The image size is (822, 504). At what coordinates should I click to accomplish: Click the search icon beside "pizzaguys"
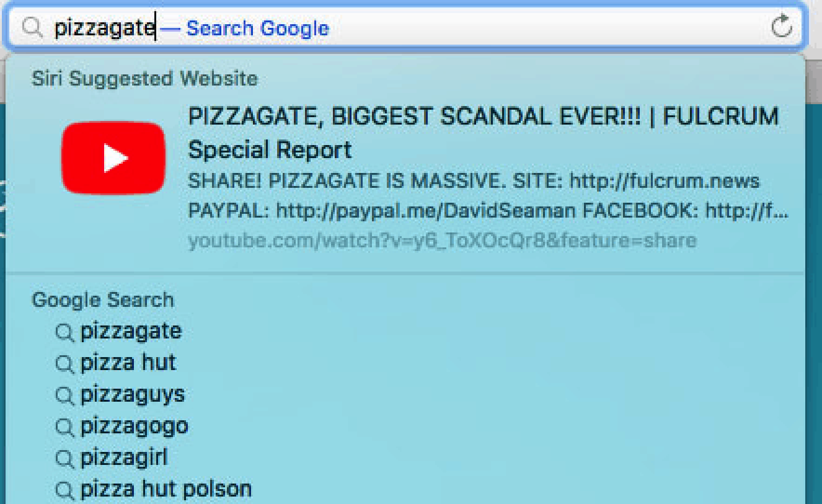[x=64, y=396]
